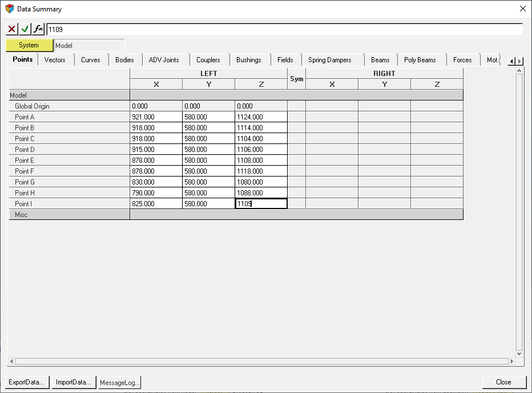This screenshot has width=532, height=393.
Task: Click the table's scroll up arrow
Action: tap(519, 71)
